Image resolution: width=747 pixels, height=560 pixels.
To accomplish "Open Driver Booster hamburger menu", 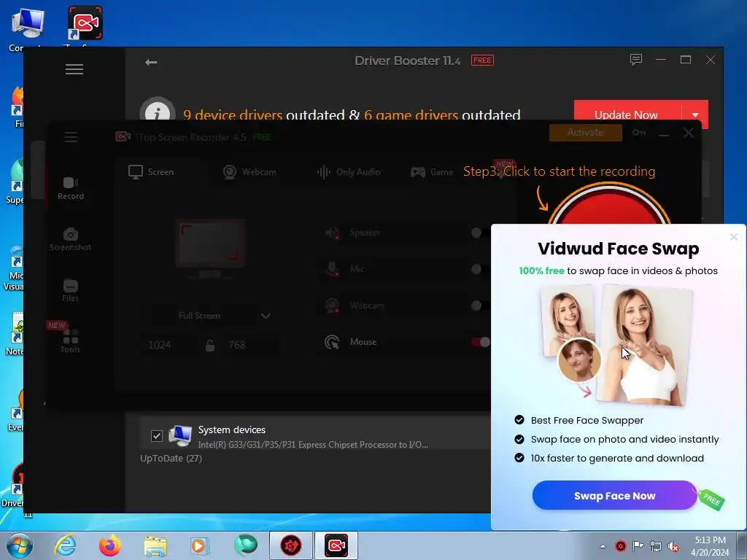I will pos(74,69).
